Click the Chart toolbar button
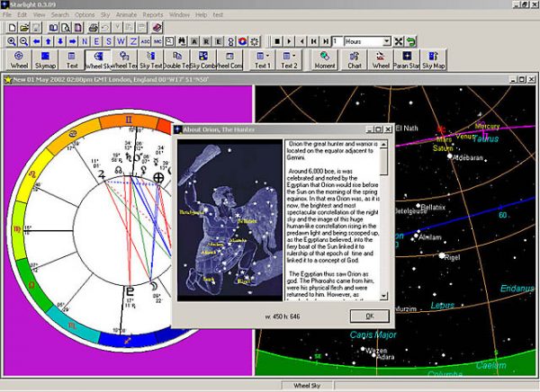Screen dimensions: 540x392 pos(355,59)
